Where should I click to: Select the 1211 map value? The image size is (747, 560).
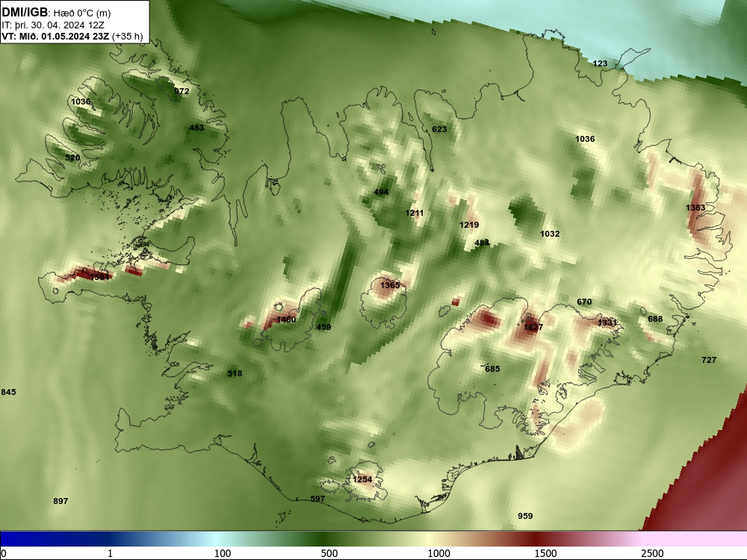pyautogui.click(x=415, y=213)
